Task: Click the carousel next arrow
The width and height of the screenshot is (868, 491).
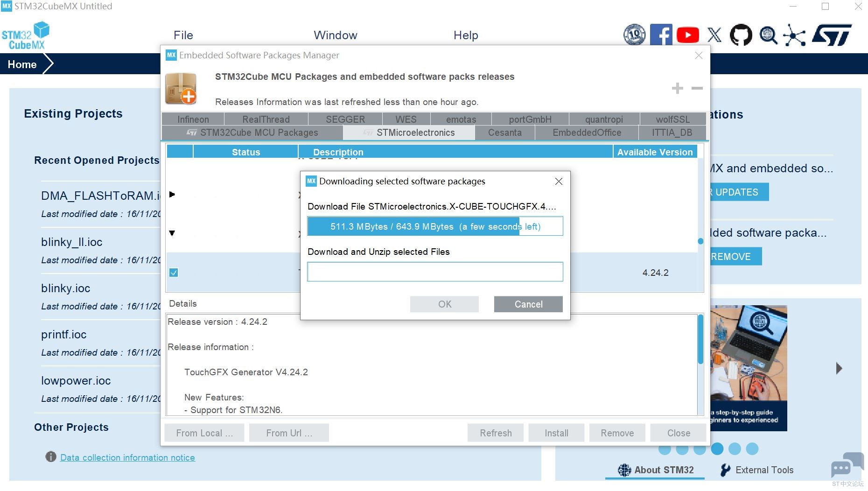Action: coord(839,368)
